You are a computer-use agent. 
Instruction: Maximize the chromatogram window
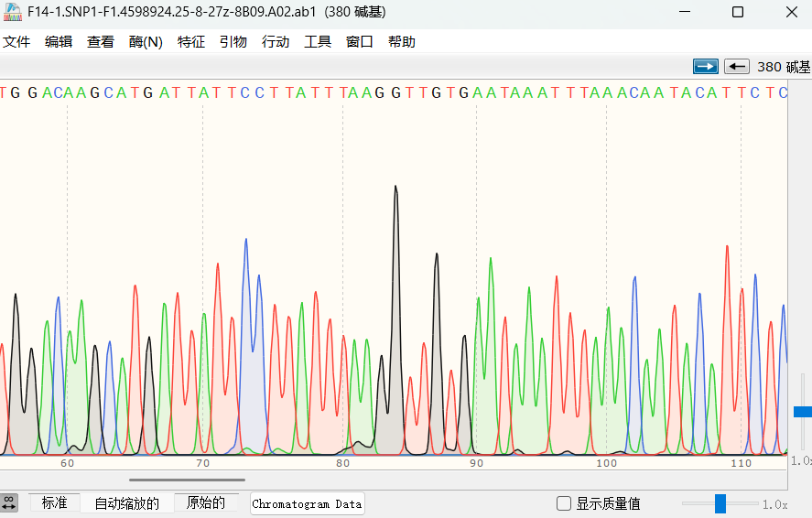(738, 12)
